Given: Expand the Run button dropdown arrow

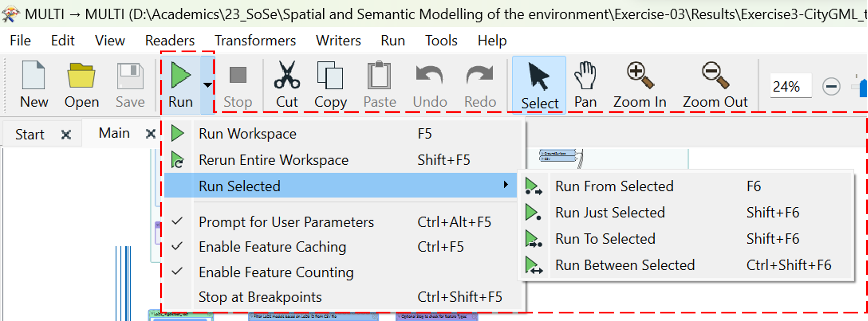Looking at the screenshot, I should pyautogui.click(x=208, y=85).
